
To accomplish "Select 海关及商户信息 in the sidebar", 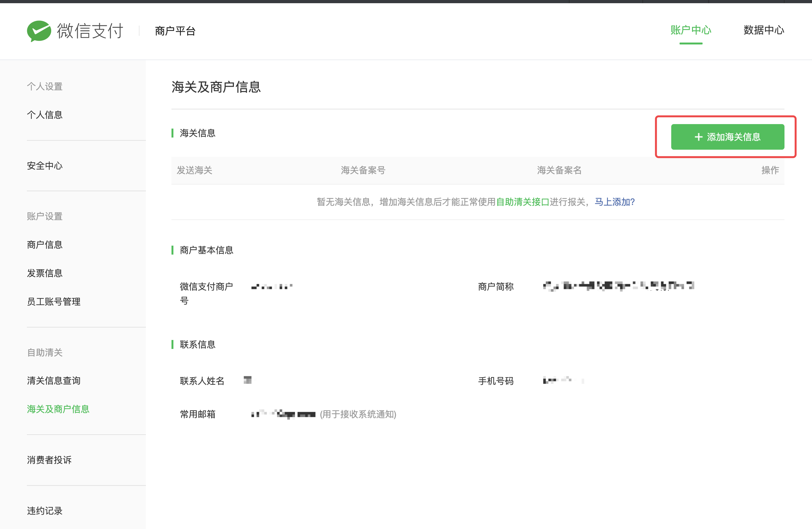I will [x=58, y=409].
